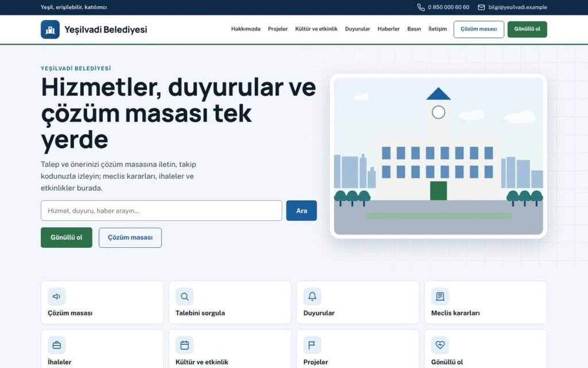
Task: Click the briefcase icon on İhaleler card
Action: [x=57, y=345]
